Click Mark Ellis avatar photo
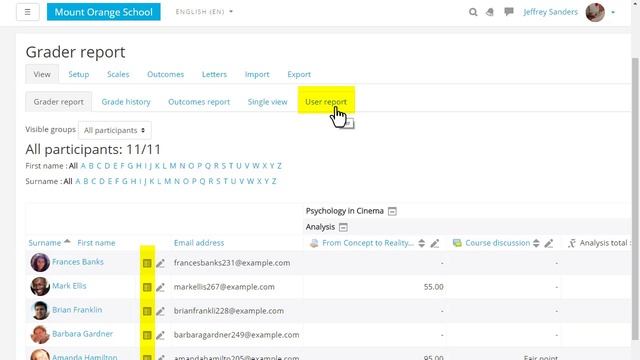This screenshot has width=640, height=360. click(x=40, y=287)
